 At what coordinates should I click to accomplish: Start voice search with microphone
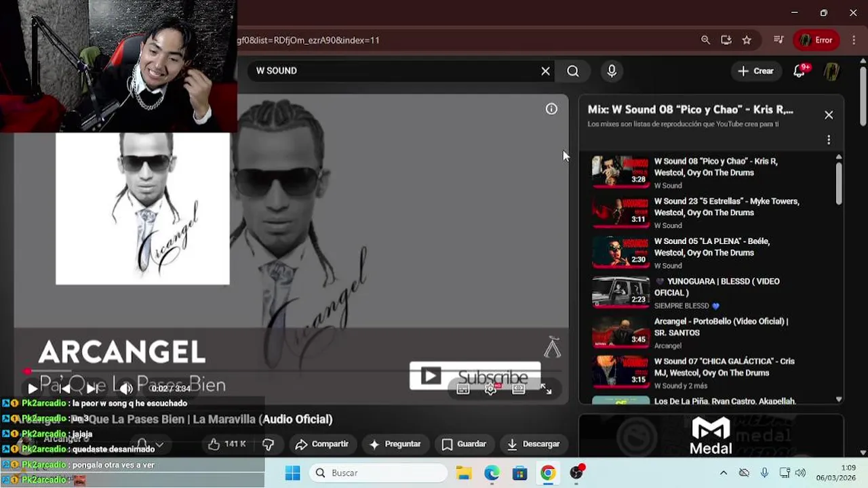[x=612, y=71]
